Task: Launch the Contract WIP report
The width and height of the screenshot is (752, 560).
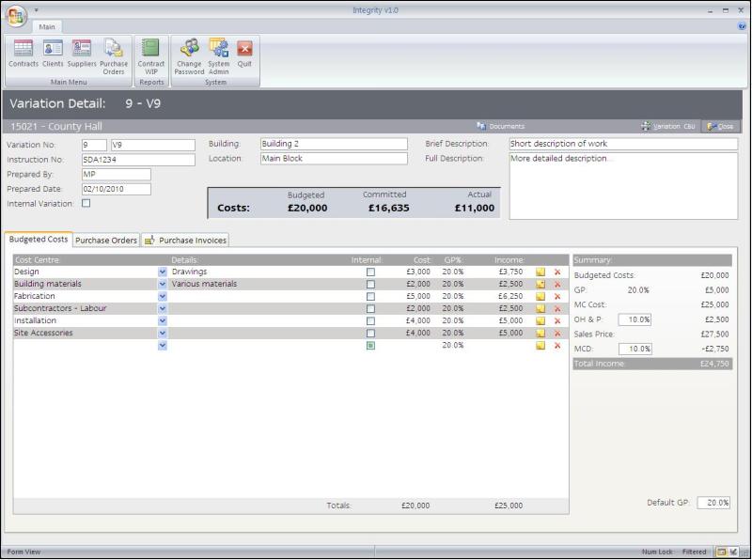Action: (x=150, y=54)
